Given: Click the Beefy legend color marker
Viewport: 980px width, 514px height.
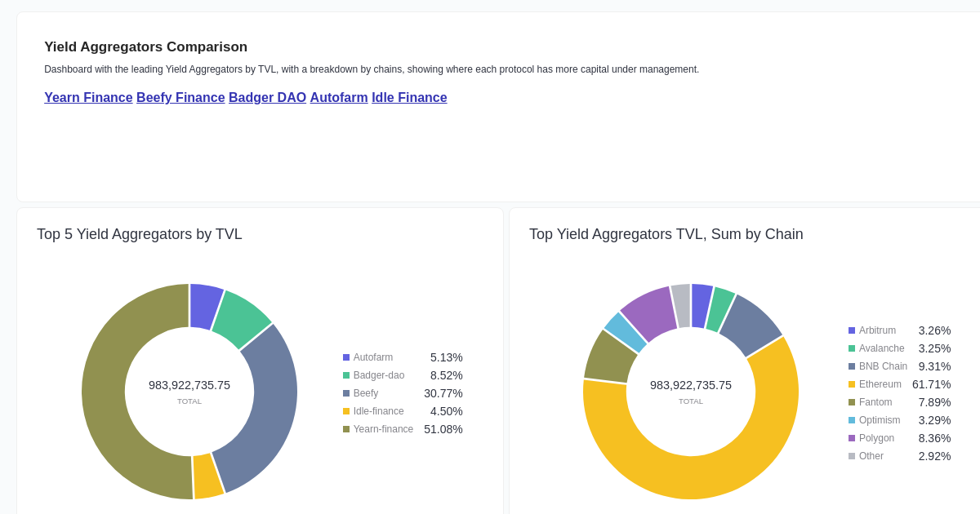Looking at the screenshot, I should pyautogui.click(x=345, y=393).
